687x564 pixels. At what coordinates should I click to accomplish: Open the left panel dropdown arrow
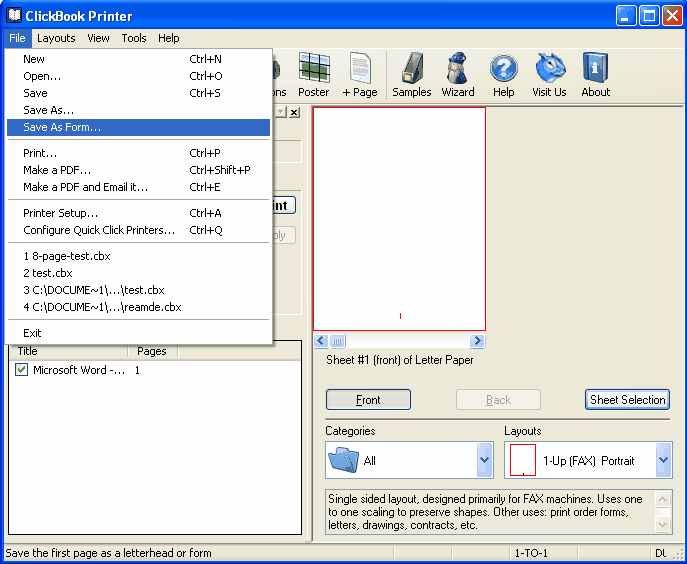tap(280, 112)
